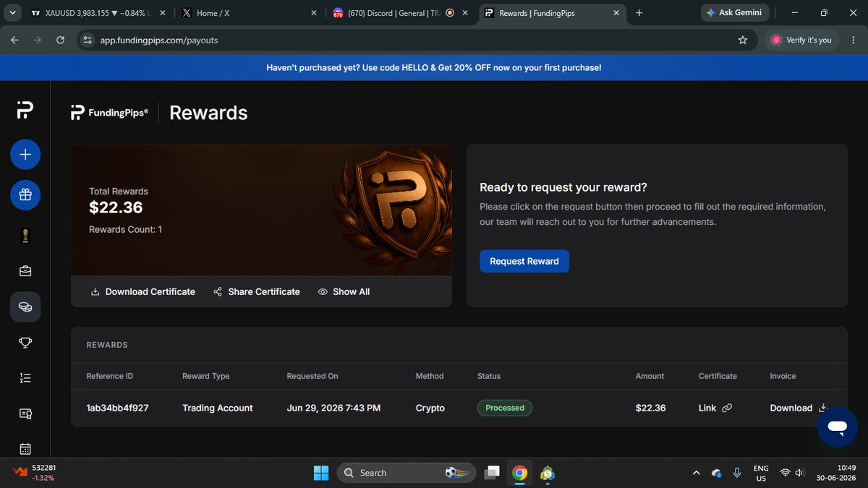Click Show All

(x=344, y=291)
